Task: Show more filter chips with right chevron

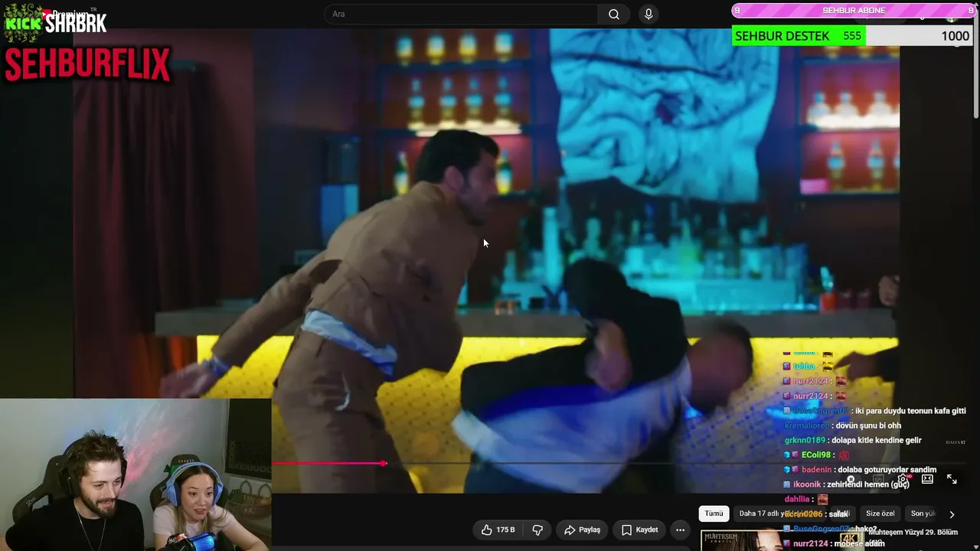Action: point(952,514)
